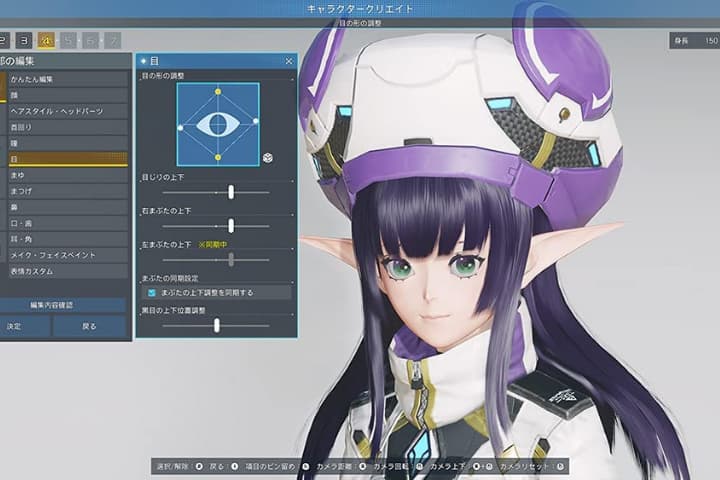Select the left white handle on eye shape pad

pos(180,128)
